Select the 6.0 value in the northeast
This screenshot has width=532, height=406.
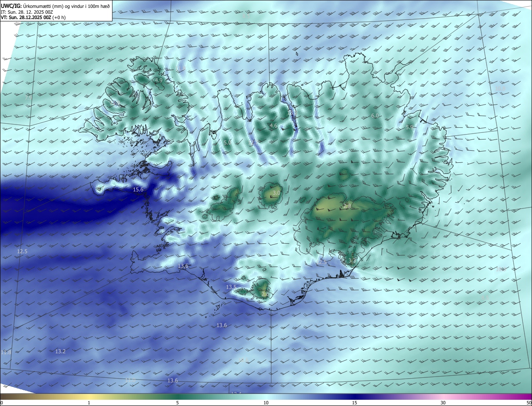375,116
